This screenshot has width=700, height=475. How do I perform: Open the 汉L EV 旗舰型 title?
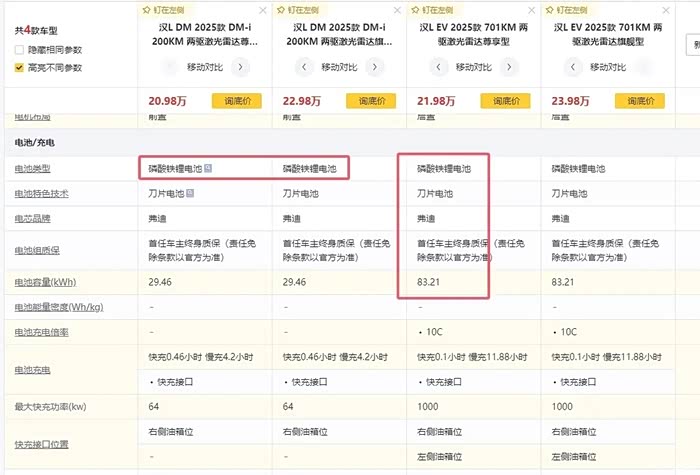pos(608,34)
